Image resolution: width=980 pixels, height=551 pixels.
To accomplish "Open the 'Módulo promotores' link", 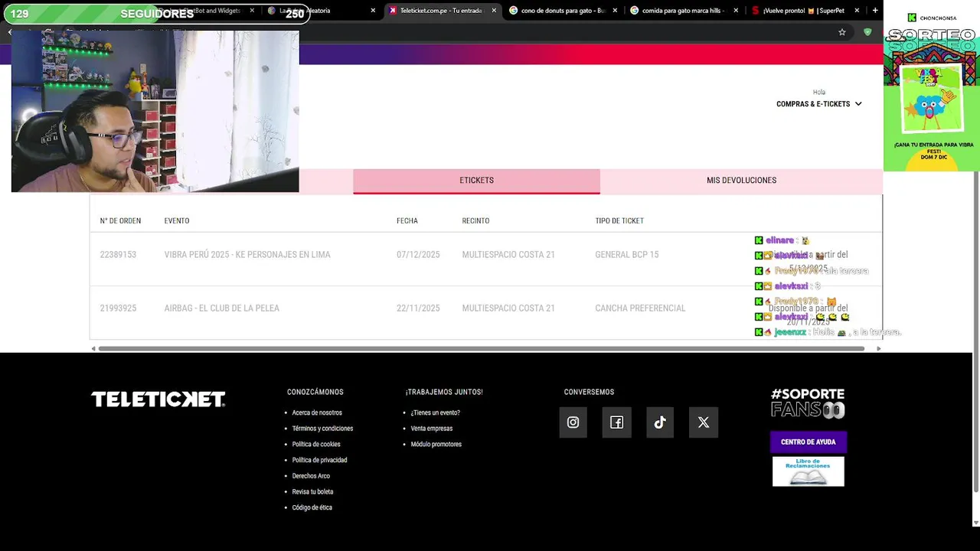I will tap(436, 445).
